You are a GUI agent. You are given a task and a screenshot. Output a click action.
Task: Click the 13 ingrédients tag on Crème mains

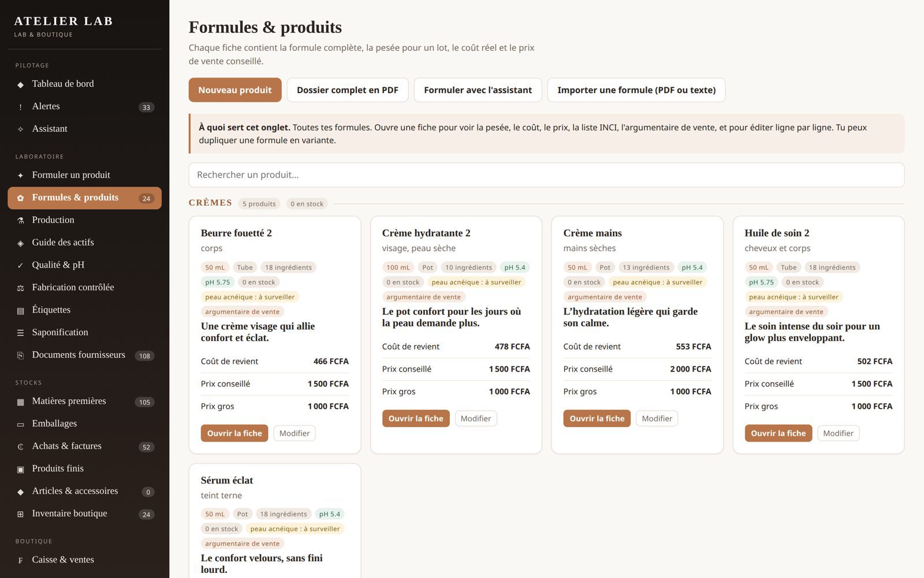click(x=646, y=268)
